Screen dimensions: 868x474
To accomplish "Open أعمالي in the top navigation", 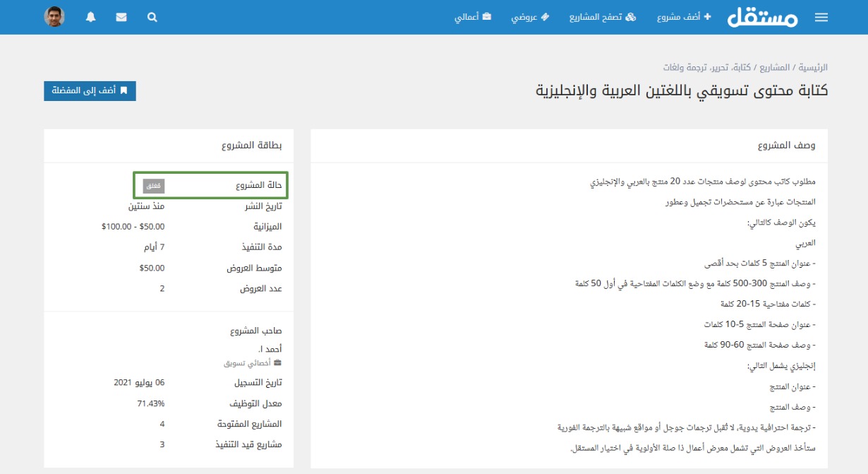I will (473, 17).
